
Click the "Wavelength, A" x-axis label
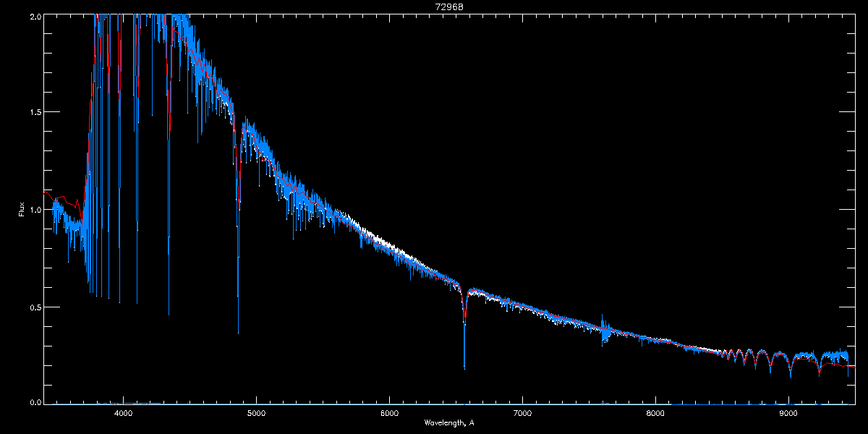tap(449, 423)
